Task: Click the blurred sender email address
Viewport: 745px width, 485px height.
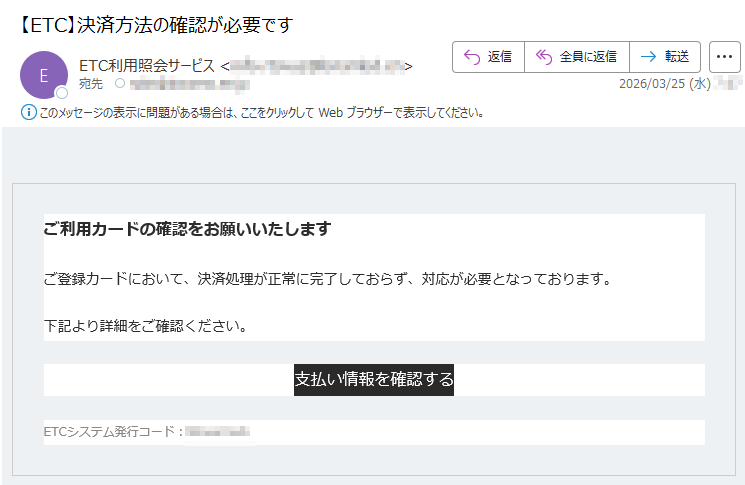Action: click(x=316, y=66)
